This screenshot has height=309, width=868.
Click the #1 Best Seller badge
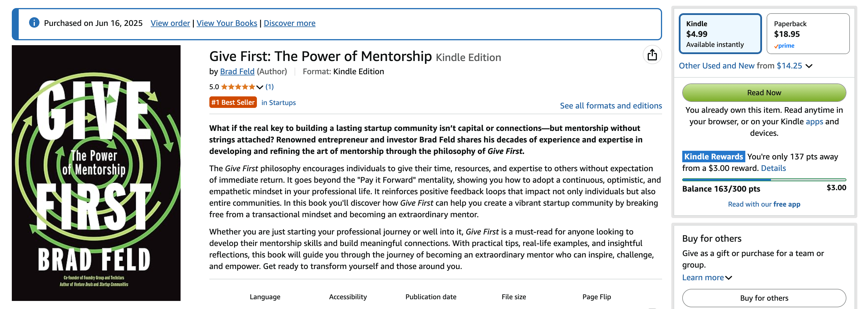click(233, 102)
